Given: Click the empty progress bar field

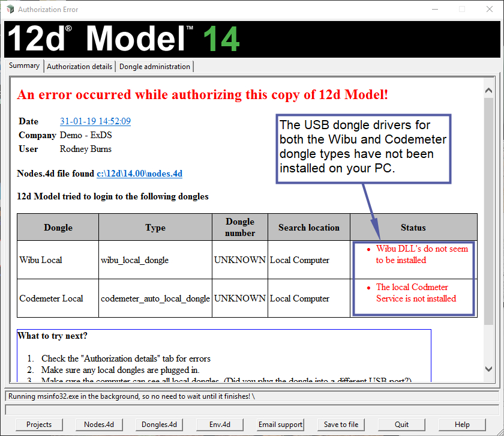Looking at the screenshot, I should click(252, 410).
